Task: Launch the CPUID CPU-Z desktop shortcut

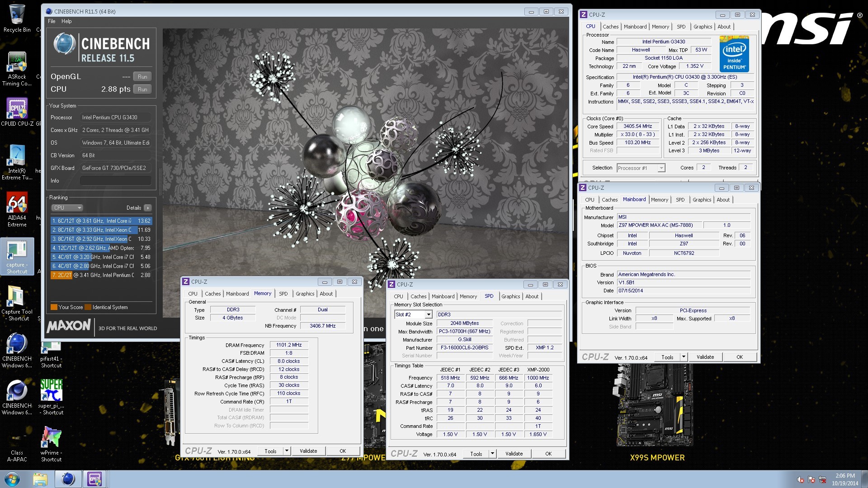Action: pos(17,112)
